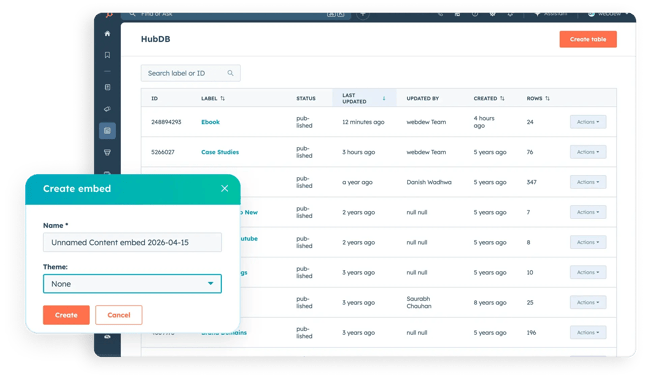Sort the table by Created column
The height and width of the screenshot is (378, 646).
(x=502, y=99)
